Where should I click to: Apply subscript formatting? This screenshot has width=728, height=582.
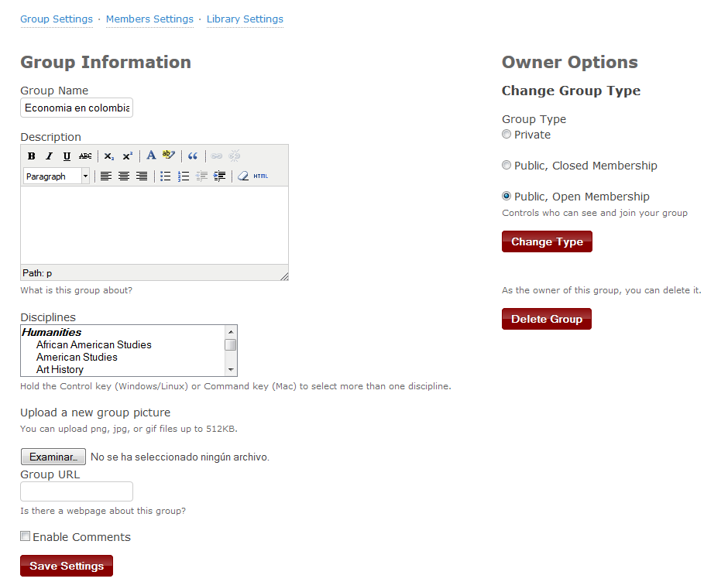[x=109, y=156]
